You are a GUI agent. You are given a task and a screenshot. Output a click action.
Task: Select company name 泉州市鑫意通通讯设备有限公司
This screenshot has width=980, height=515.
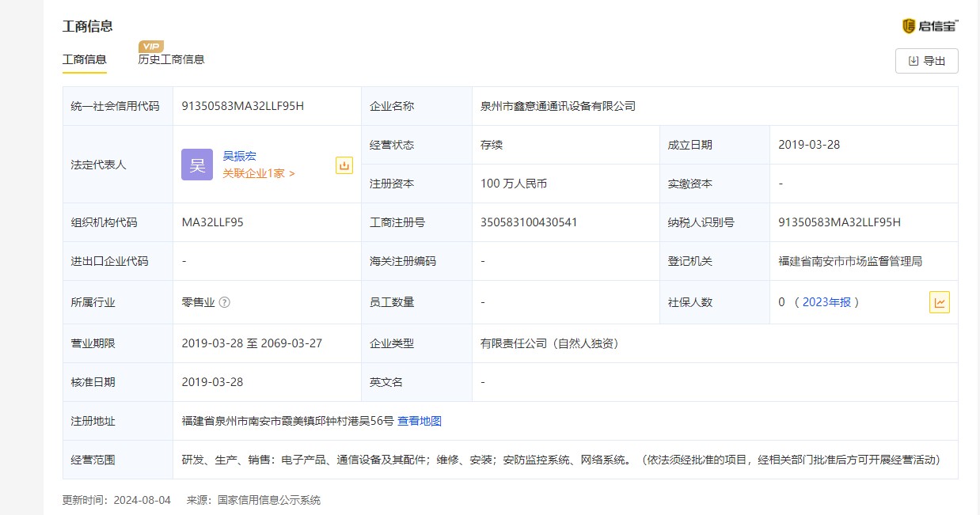pyautogui.click(x=558, y=106)
